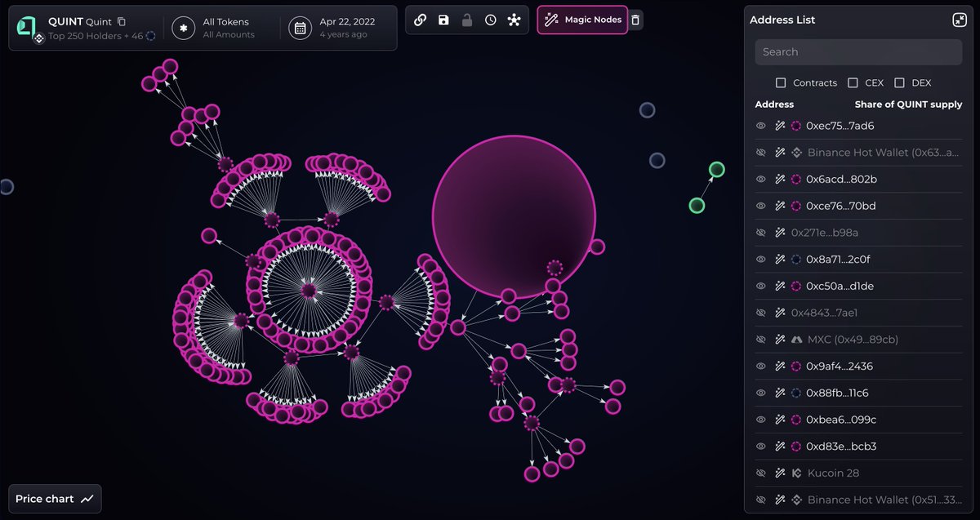The height and width of the screenshot is (520, 980).
Task: Check the DEX filter checkbox
Action: (899, 82)
